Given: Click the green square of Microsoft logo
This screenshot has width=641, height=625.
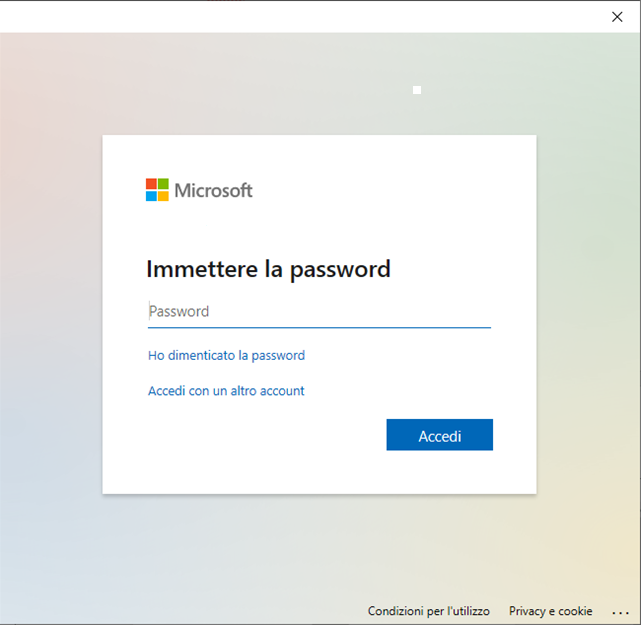Looking at the screenshot, I should click(163, 184).
